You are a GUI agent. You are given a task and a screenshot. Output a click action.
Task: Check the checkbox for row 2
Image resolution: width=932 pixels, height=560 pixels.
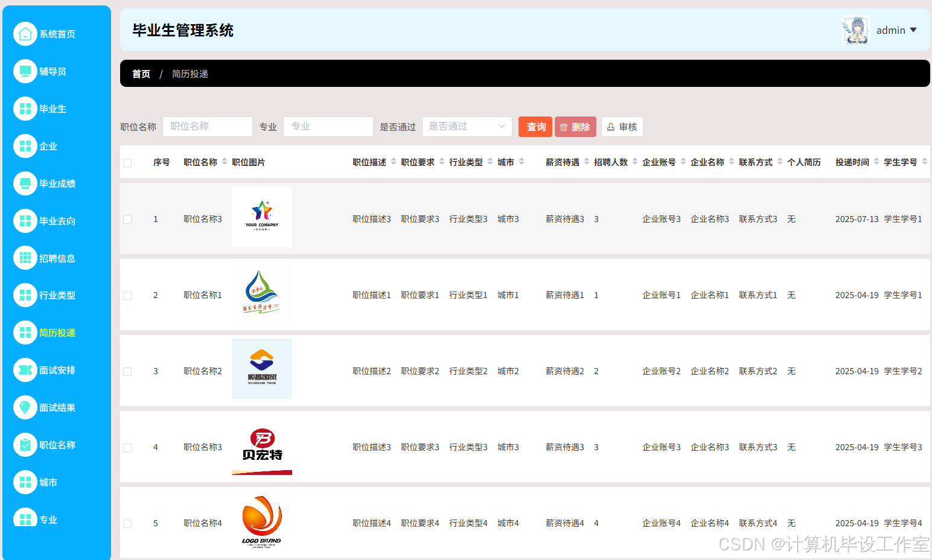(127, 296)
